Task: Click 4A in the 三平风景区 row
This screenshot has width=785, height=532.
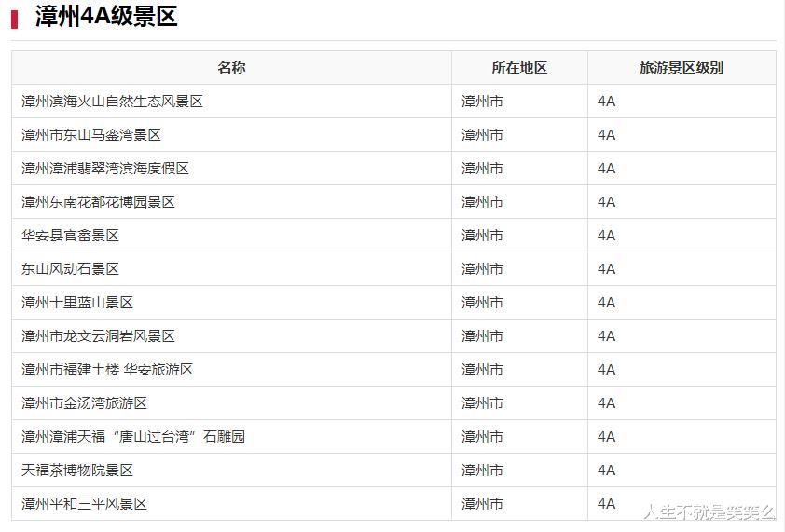Action: 606,503
